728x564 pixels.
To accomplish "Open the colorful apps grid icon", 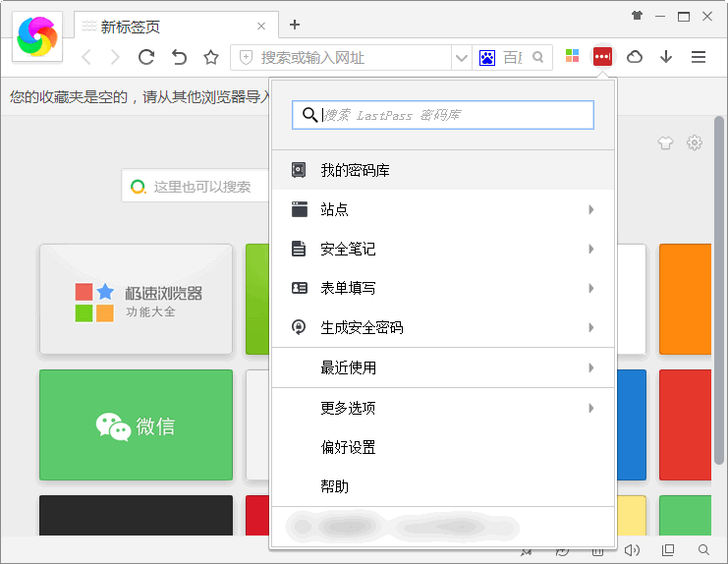I will 572,57.
